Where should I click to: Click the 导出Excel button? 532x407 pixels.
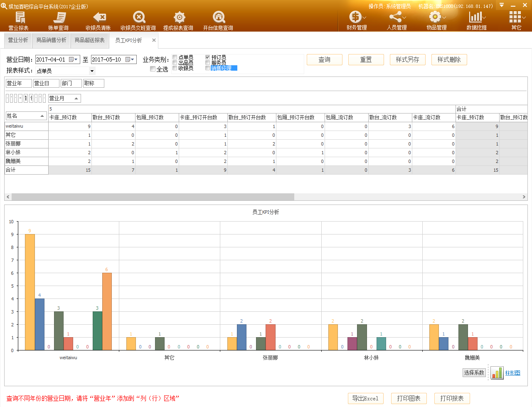[365, 398]
